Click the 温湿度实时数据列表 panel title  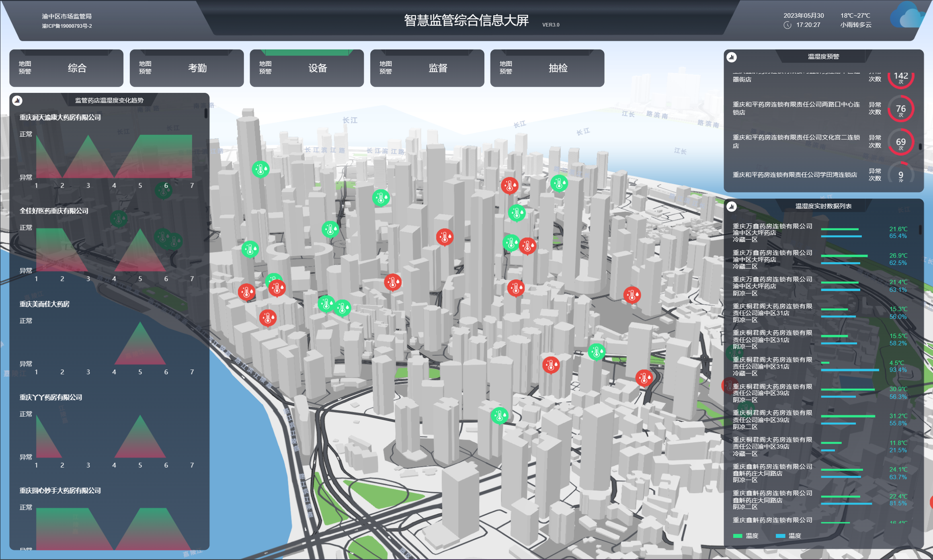click(823, 206)
